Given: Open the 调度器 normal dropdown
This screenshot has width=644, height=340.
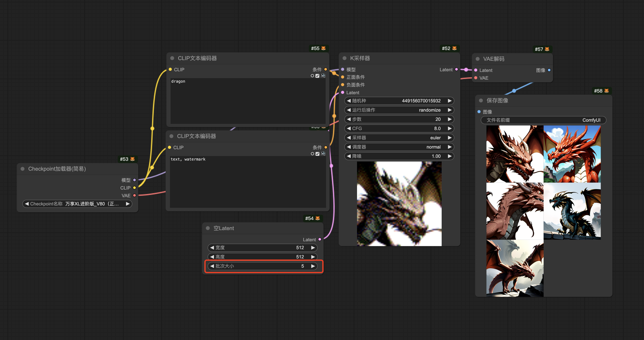Looking at the screenshot, I should 399,147.
